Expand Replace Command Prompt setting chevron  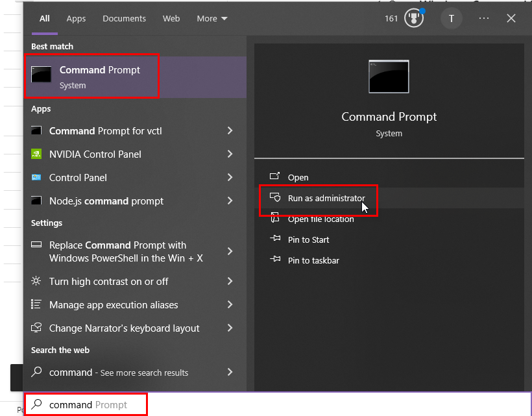(230, 251)
